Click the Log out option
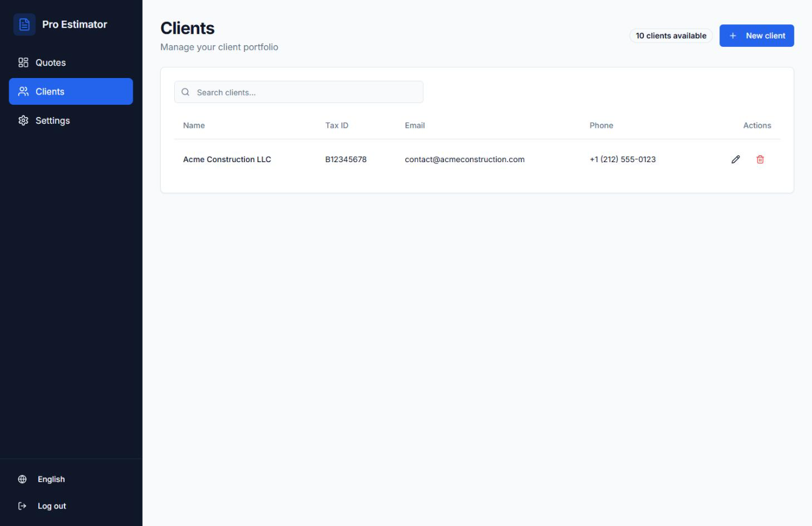 (52, 506)
